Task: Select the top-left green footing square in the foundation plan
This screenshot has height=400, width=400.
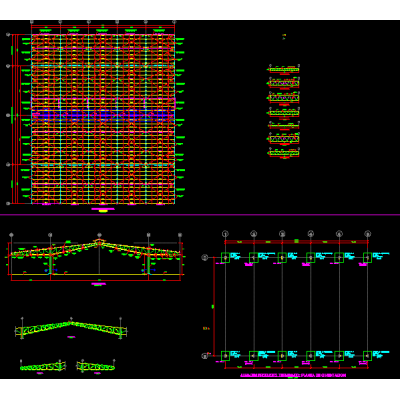Action: [226, 257]
